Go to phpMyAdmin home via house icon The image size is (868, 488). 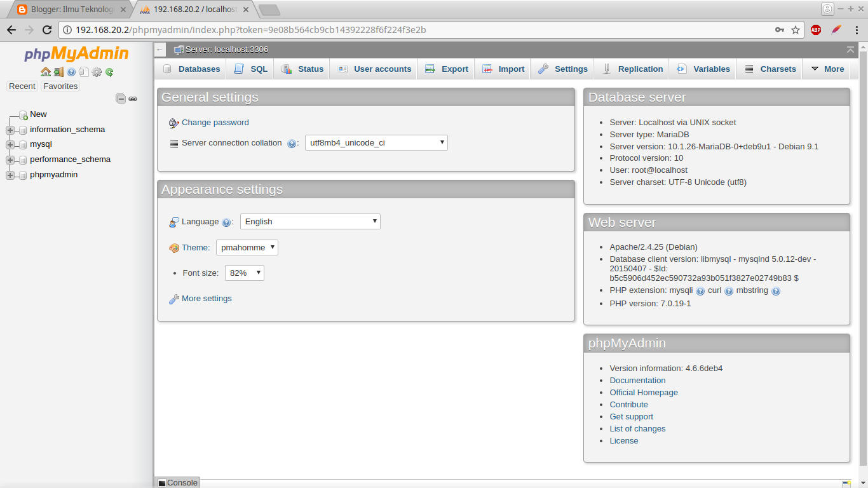[45, 72]
